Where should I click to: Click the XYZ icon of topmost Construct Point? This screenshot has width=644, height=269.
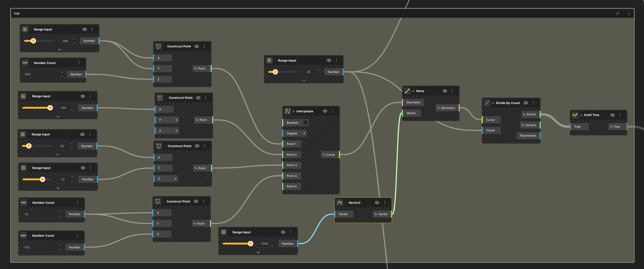pos(158,46)
